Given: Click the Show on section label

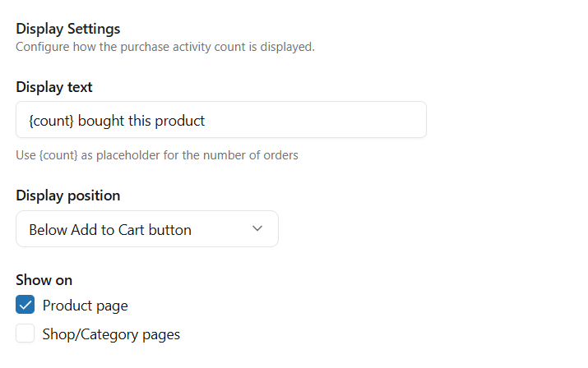Looking at the screenshot, I should [44, 280].
